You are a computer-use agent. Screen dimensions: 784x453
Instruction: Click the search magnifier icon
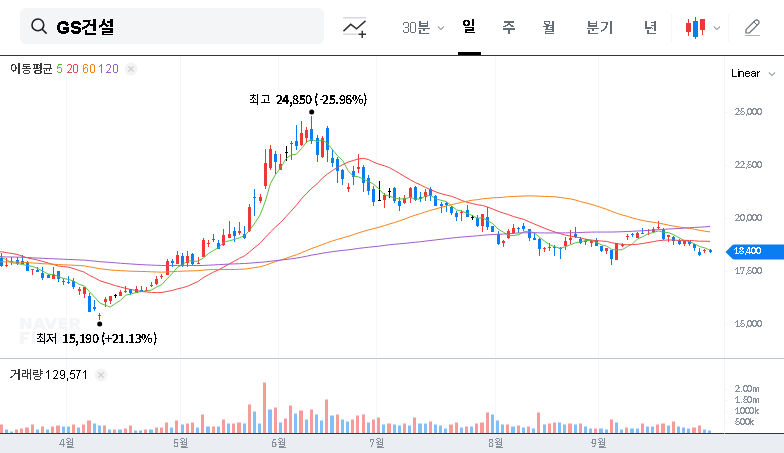[39, 27]
